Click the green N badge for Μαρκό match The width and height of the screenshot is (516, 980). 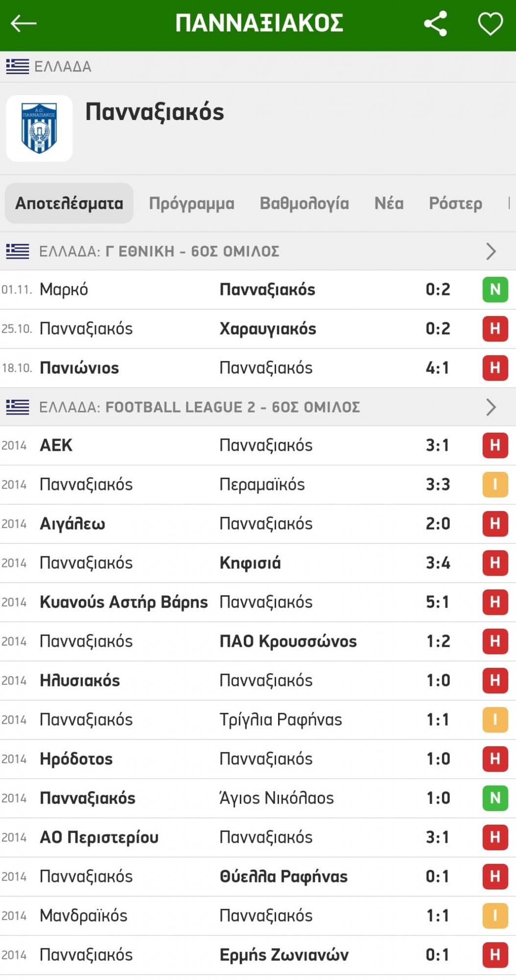point(495,290)
